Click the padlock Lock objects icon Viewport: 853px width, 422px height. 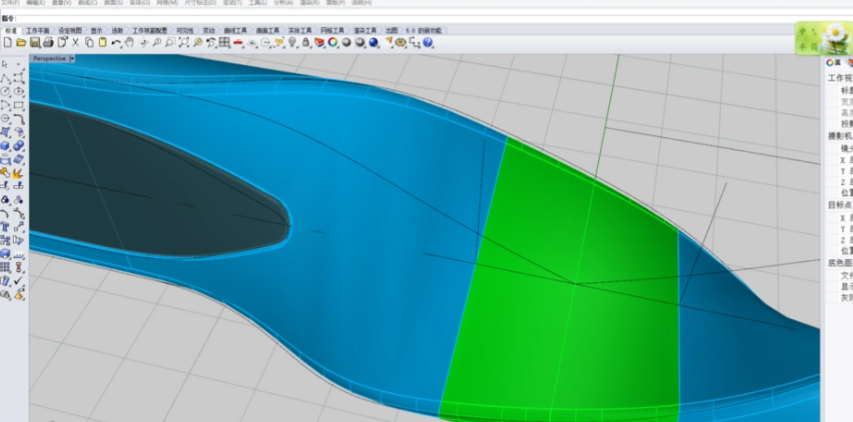tap(305, 43)
